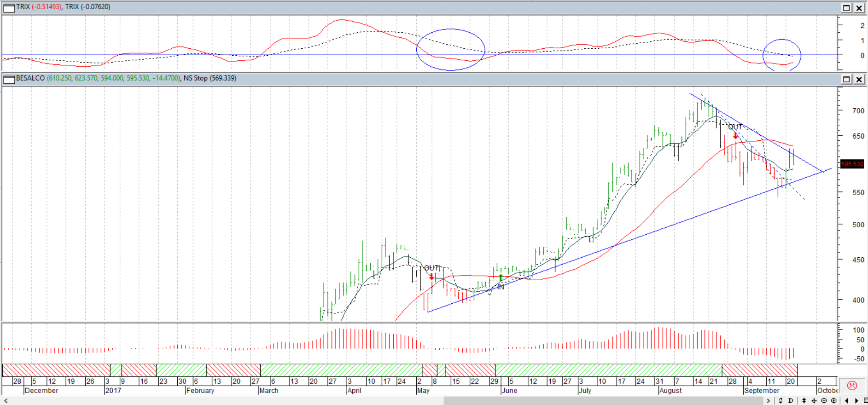Click the four-way pan arrows icon

[814, 401]
